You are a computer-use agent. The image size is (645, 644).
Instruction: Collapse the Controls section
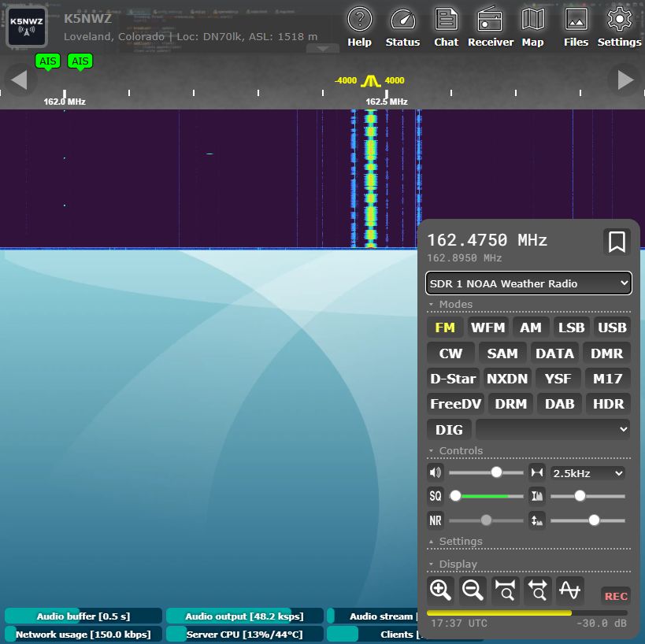[461, 450]
